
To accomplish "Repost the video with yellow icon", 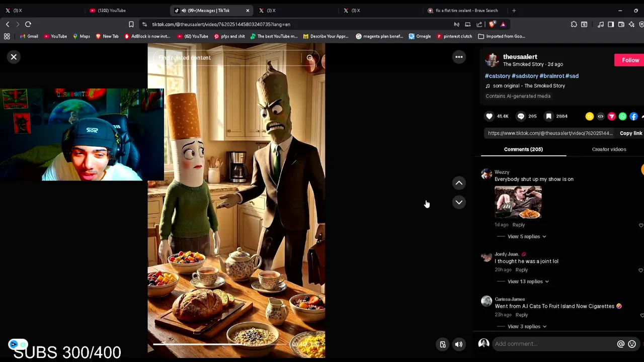I will point(590,116).
